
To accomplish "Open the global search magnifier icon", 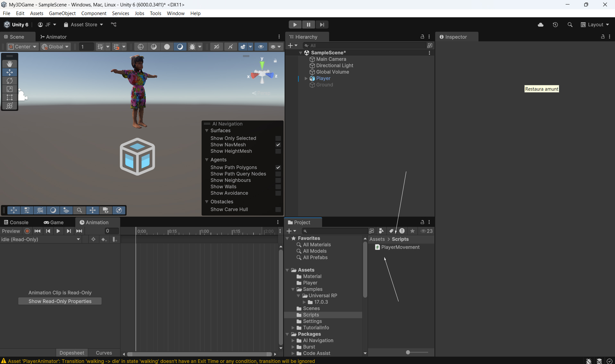I will (x=570, y=25).
